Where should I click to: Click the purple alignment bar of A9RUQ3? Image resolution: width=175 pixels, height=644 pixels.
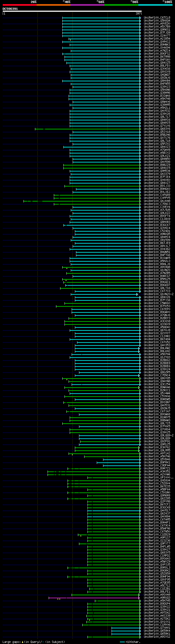click(x=95, y=598)
